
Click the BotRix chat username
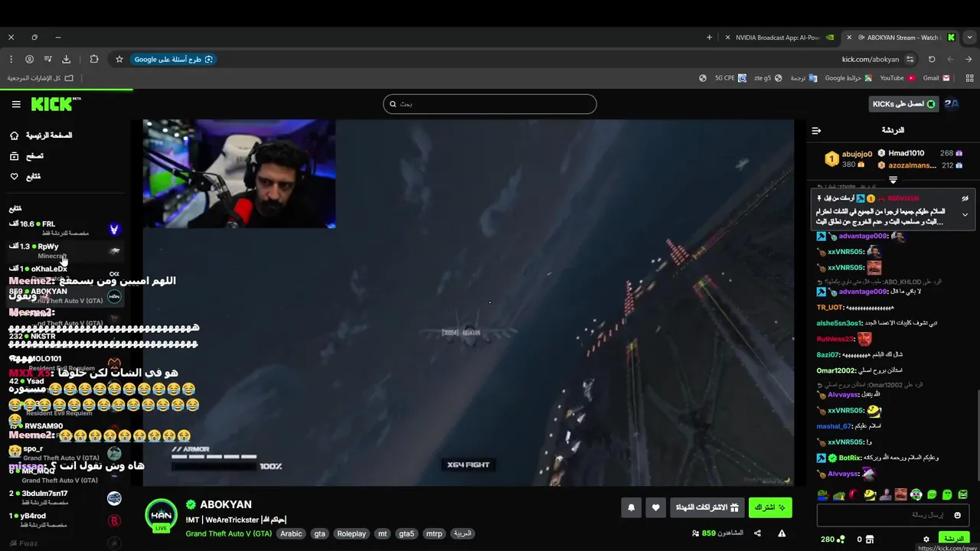pyautogui.click(x=850, y=458)
